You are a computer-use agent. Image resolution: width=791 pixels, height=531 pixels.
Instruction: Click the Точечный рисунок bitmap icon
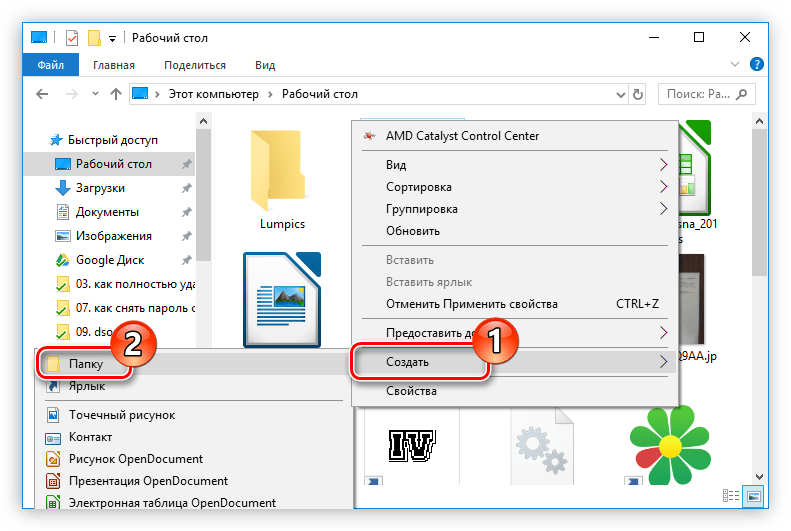(53, 415)
